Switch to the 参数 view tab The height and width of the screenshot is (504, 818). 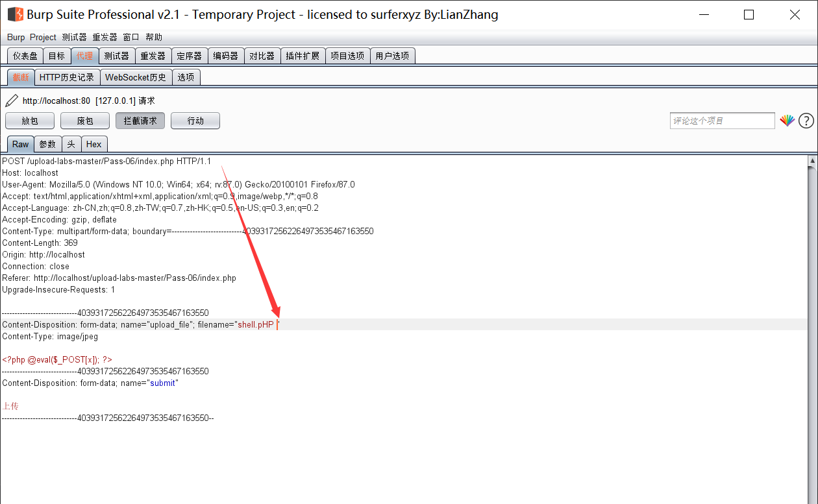(x=48, y=144)
